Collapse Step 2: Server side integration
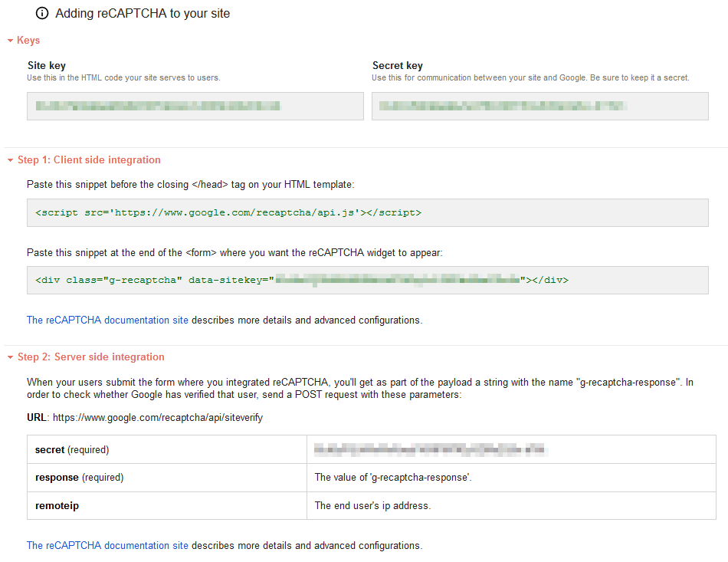 click(x=10, y=357)
